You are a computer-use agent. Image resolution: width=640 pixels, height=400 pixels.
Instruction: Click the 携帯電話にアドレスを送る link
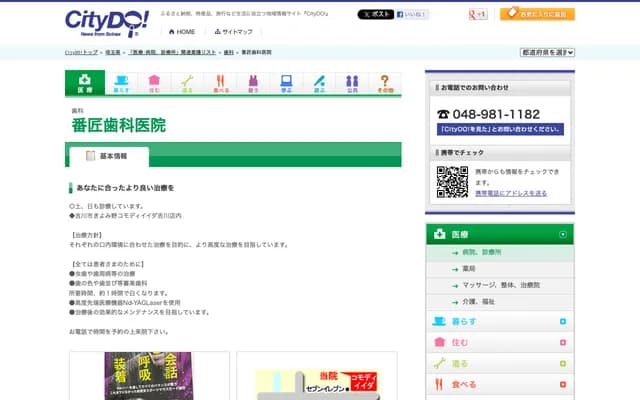pyautogui.click(x=510, y=193)
